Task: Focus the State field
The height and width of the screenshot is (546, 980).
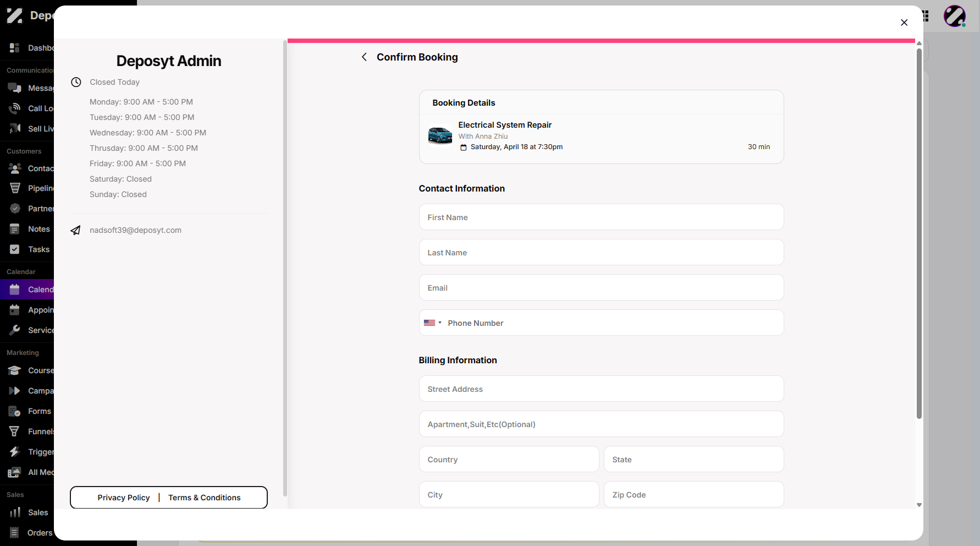Action: pyautogui.click(x=693, y=460)
